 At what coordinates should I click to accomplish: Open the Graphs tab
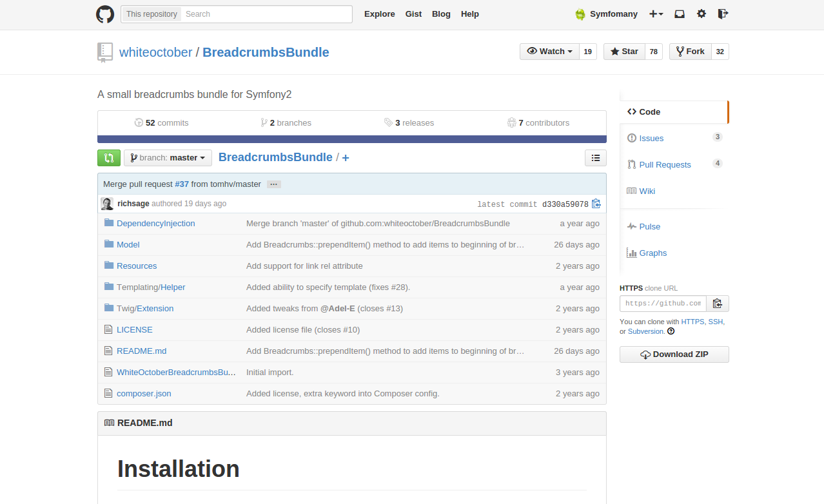[x=674, y=253]
